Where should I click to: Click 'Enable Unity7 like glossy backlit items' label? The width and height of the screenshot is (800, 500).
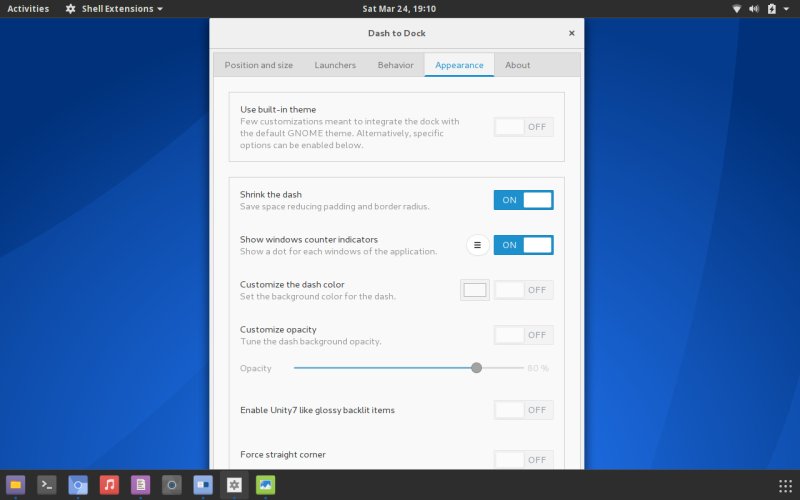pos(317,410)
